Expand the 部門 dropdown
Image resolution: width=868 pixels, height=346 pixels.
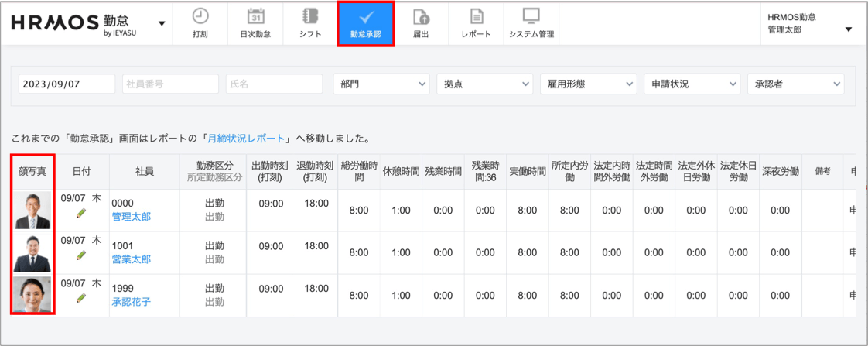click(x=381, y=84)
